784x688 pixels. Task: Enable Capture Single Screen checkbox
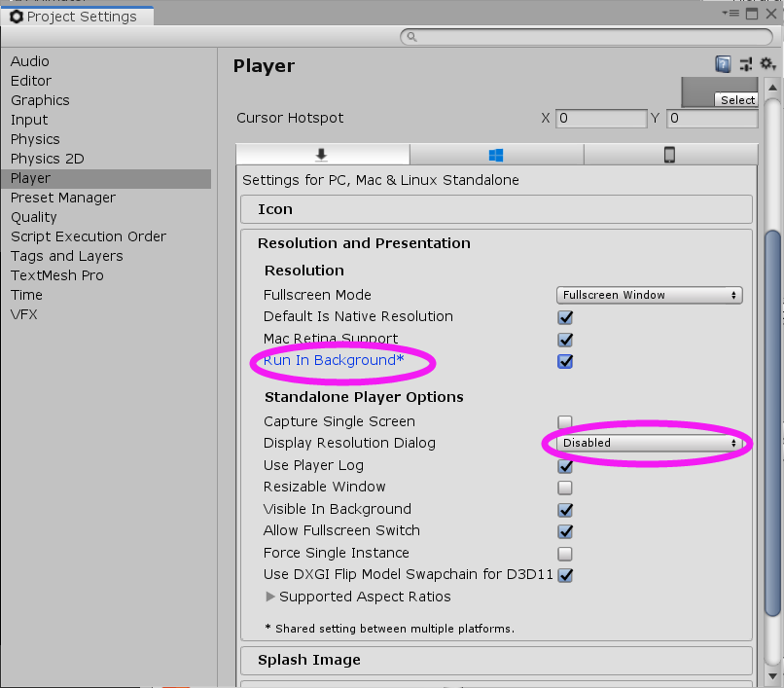pyautogui.click(x=565, y=421)
